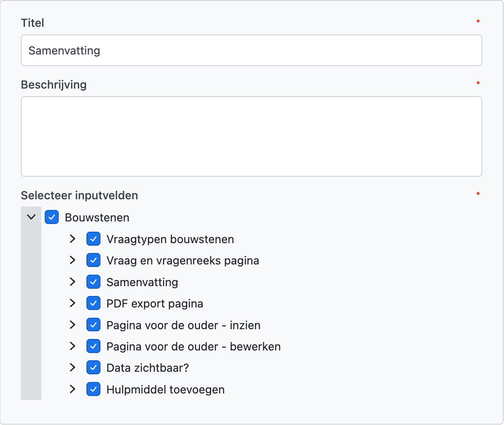Image resolution: width=504 pixels, height=425 pixels.
Task: Toggle Vraag en vragenreeks pagina checkbox
Action: point(93,260)
